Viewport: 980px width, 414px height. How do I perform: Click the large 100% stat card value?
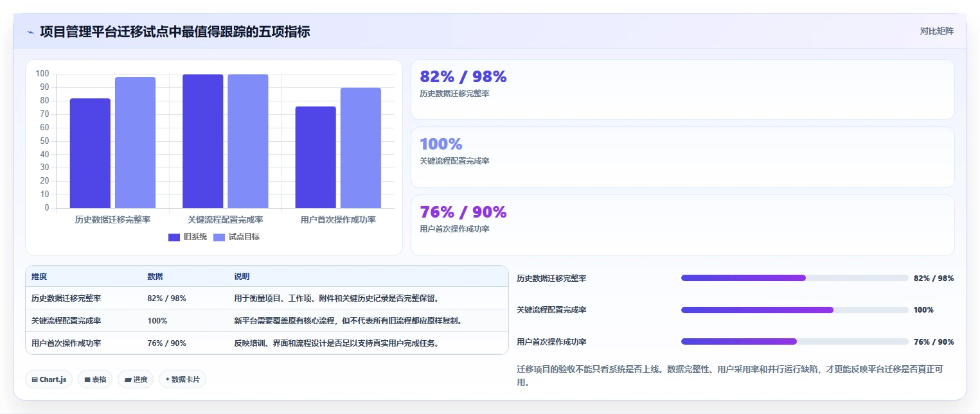[x=441, y=144]
